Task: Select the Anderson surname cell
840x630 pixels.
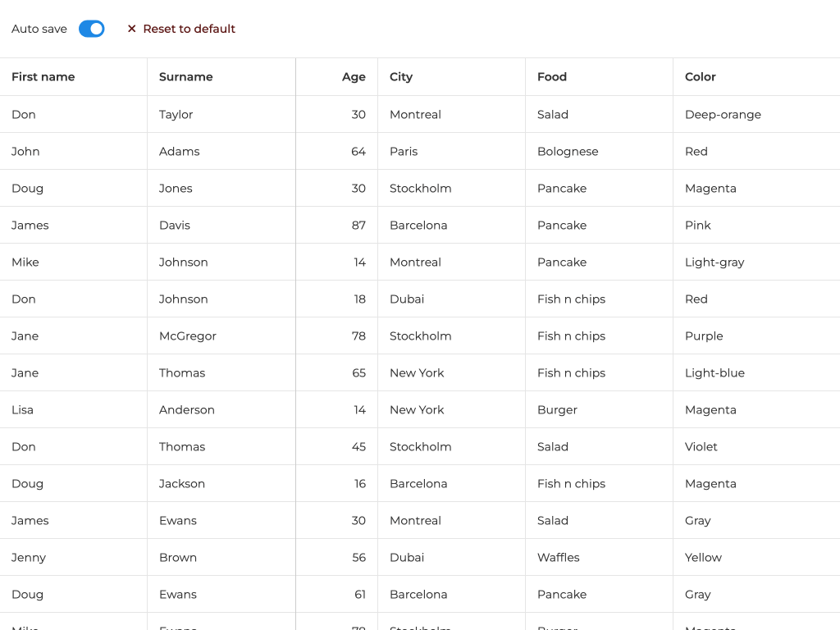Action: 187,410
